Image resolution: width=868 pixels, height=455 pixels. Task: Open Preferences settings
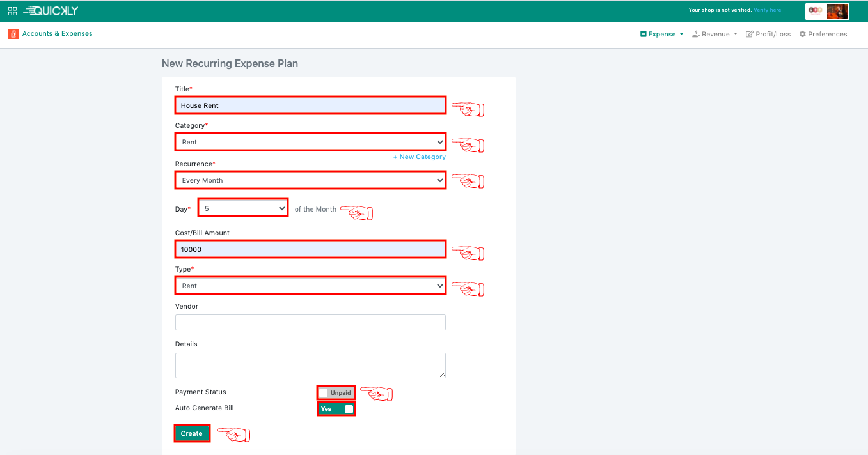coord(823,35)
